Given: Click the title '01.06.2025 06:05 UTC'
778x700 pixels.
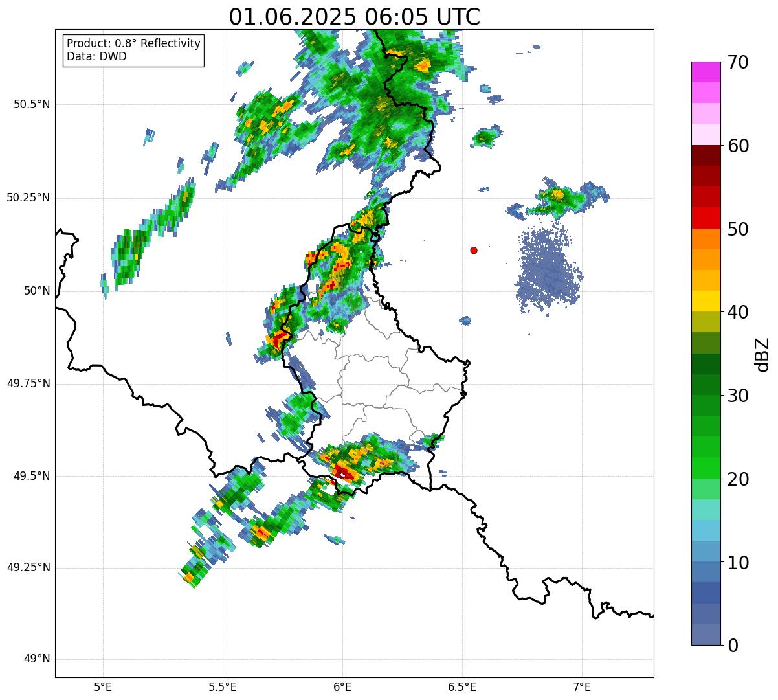Looking at the screenshot, I should point(355,16).
